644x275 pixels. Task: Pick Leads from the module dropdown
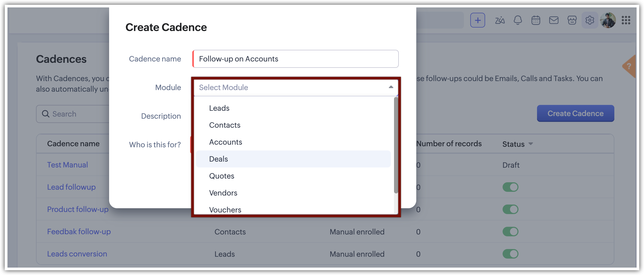[x=219, y=108]
